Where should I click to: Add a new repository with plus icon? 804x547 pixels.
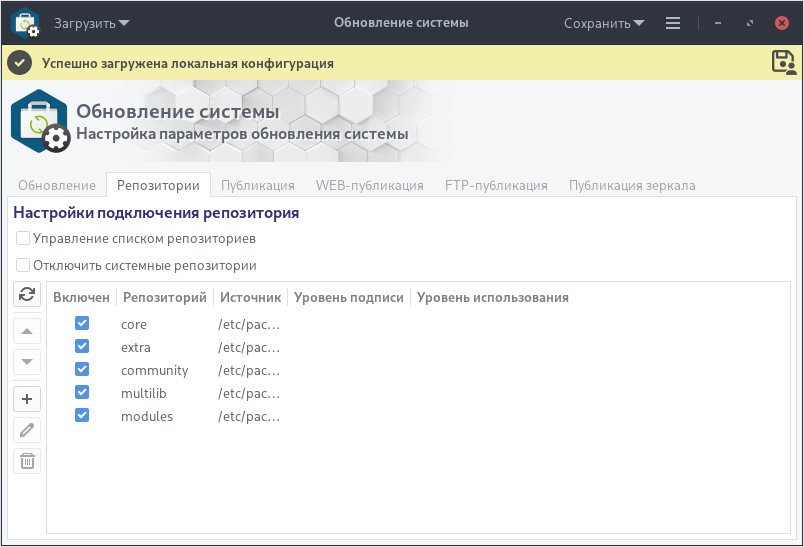click(x=27, y=399)
